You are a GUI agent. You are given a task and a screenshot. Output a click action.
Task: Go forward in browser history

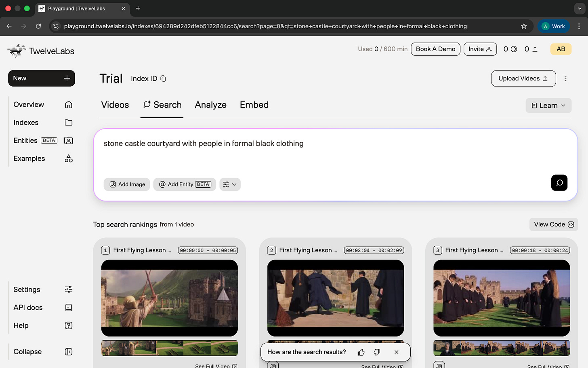(x=23, y=26)
